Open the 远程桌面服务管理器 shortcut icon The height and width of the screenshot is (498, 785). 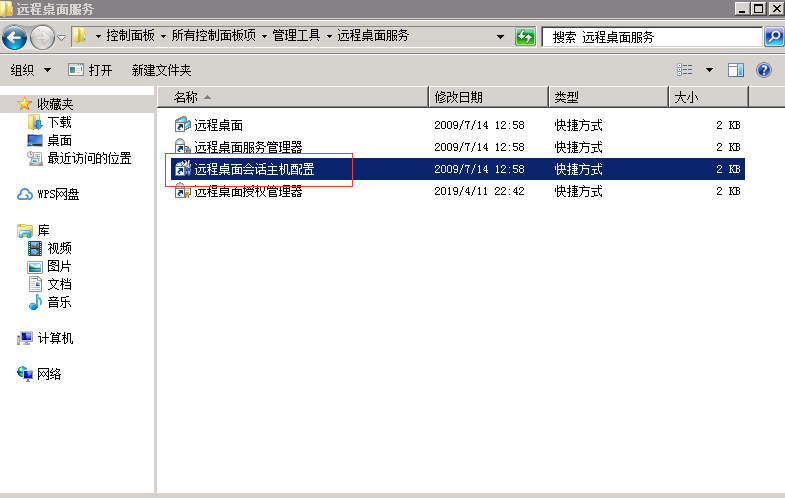tap(182, 147)
